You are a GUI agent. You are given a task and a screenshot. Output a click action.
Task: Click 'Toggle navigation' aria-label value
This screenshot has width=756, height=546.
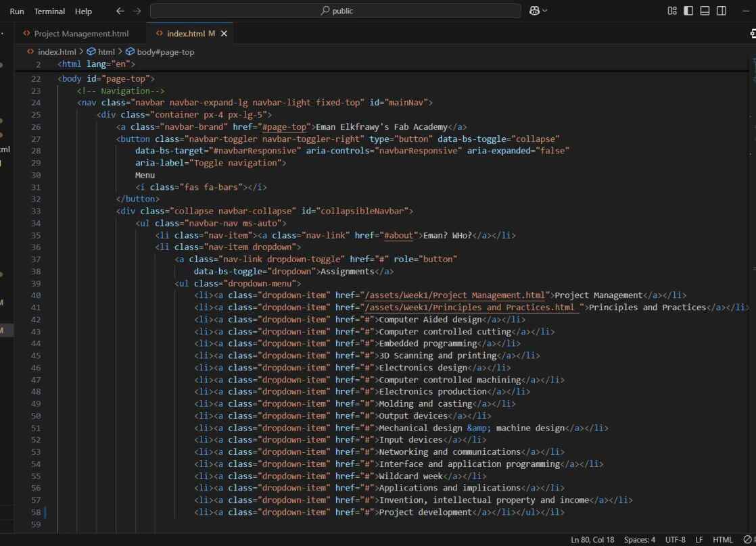click(235, 163)
